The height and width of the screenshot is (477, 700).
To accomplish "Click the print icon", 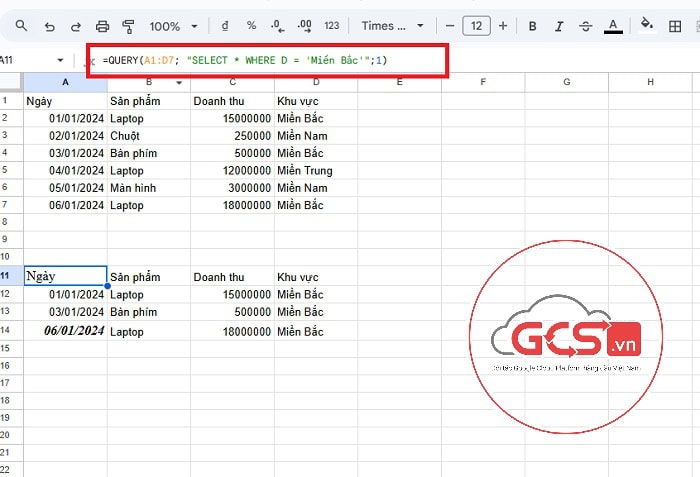I will coord(102,26).
